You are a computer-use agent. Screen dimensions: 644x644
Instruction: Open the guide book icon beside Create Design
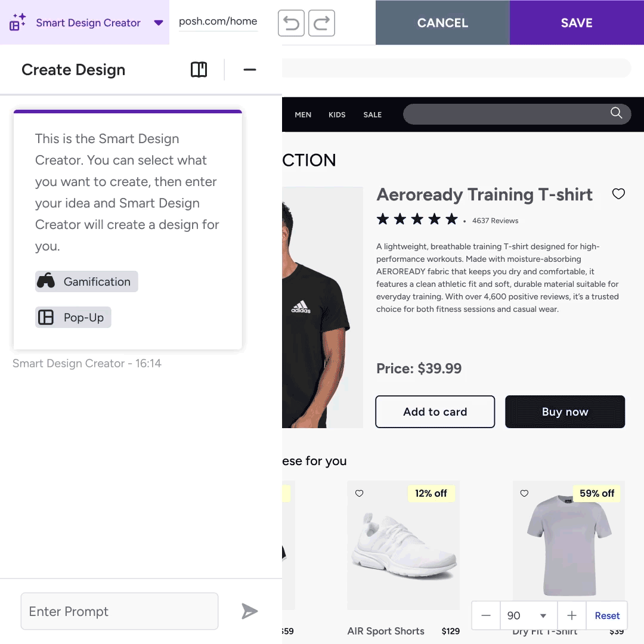point(199,70)
